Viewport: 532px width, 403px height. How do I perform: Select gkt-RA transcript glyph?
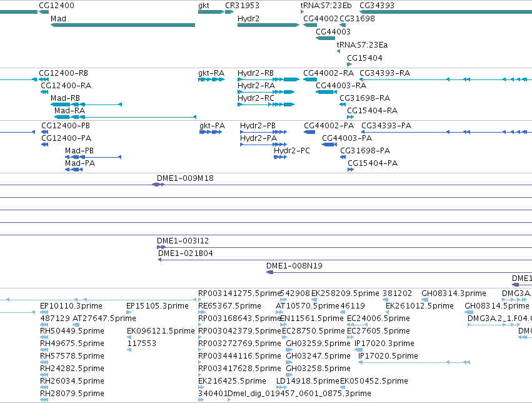pos(211,79)
